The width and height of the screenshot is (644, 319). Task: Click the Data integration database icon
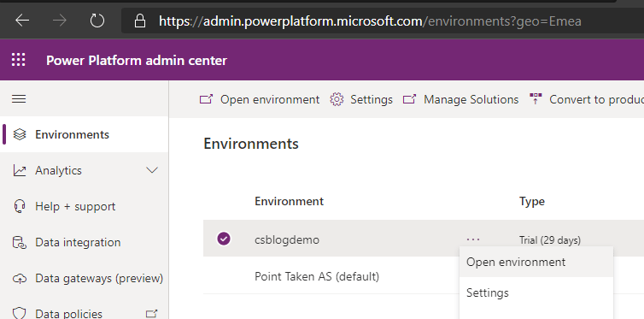(20, 243)
